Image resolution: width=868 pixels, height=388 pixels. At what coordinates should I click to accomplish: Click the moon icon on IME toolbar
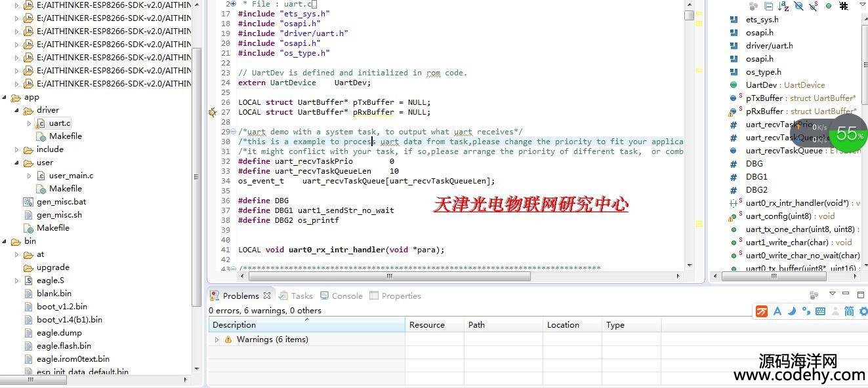coord(792,311)
